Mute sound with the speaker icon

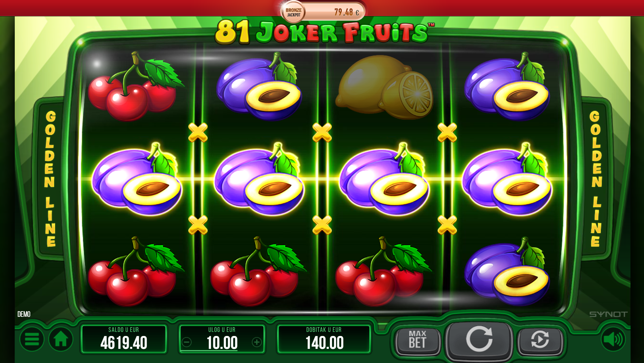613,339
